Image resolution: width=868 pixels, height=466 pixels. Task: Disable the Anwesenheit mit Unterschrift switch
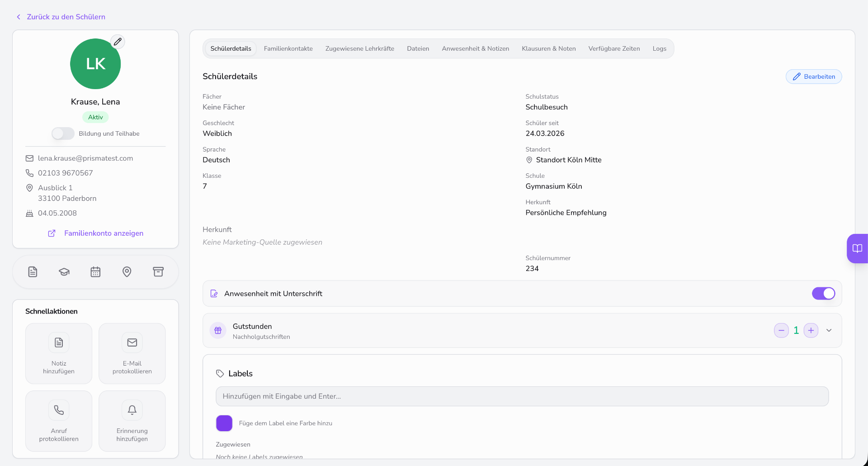(x=823, y=294)
